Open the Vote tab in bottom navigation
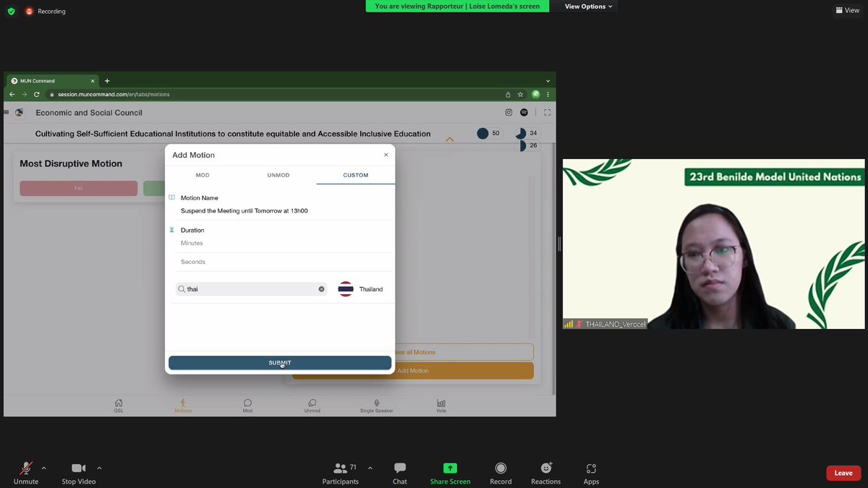This screenshot has height=488, width=868. pyautogui.click(x=441, y=406)
